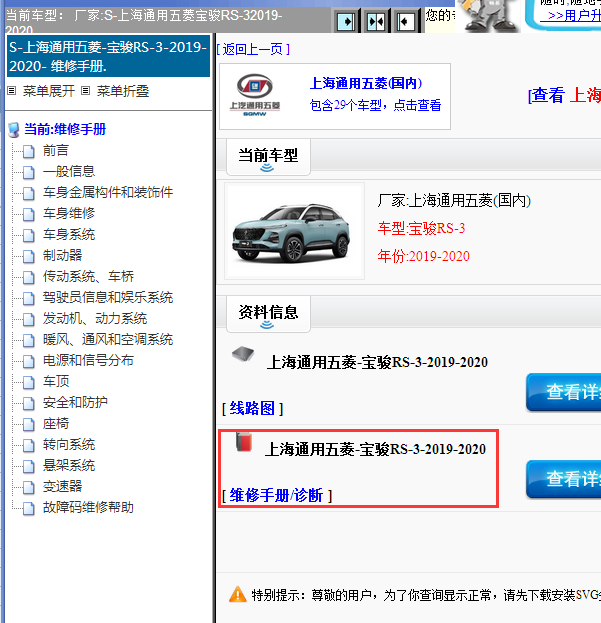Viewport: 601px width, 623px height.
Task: Open the 上海通用五菱(国内) brand link
Action: [366, 83]
